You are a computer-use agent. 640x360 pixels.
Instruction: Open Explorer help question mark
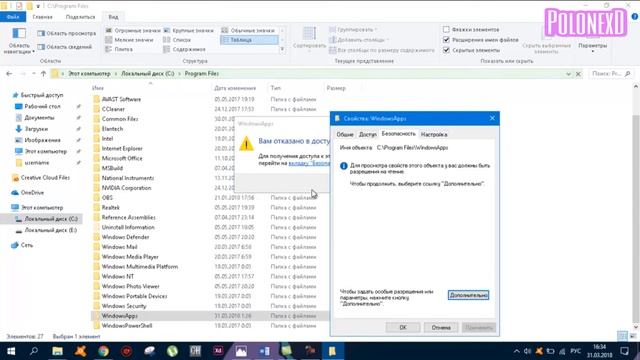635,17
